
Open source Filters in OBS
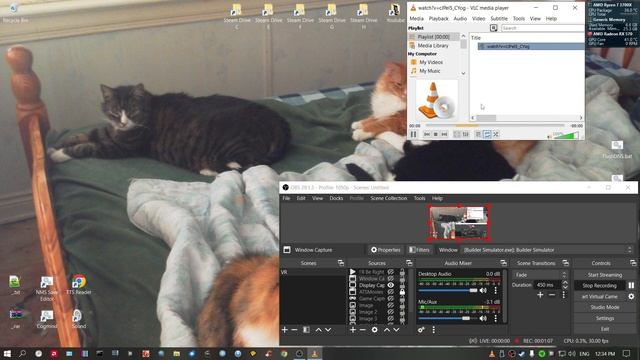click(419, 250)
